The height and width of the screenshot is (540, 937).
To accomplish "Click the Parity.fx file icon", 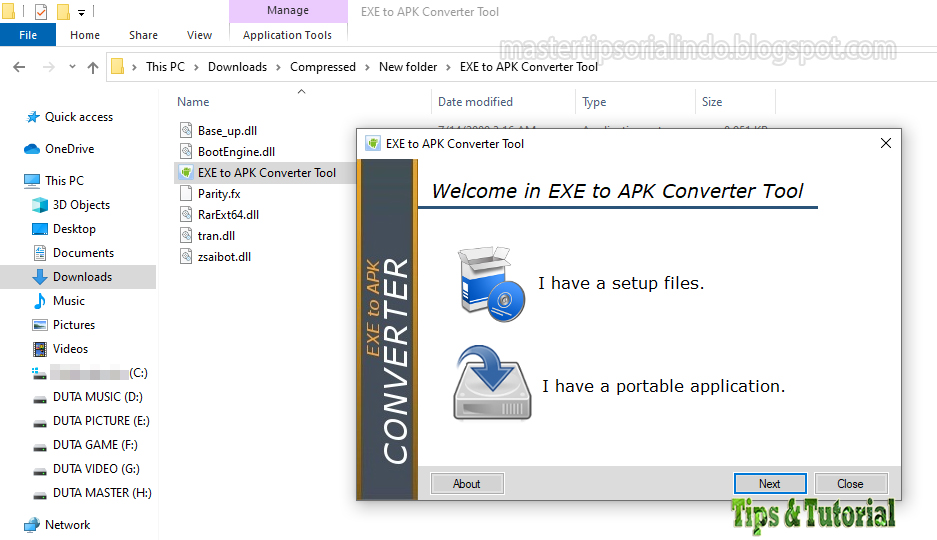I will point(186,194).
